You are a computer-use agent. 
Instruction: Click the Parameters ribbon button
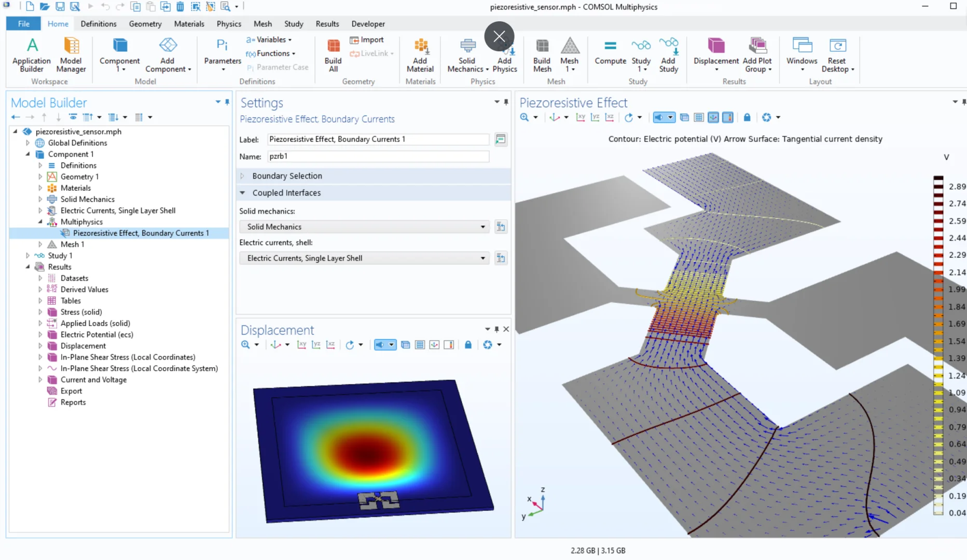point(223,54)
